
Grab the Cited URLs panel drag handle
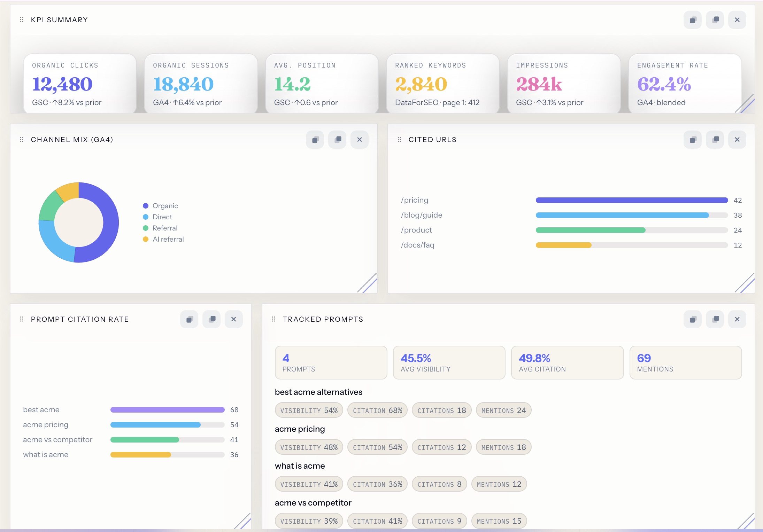click(399, 140)
